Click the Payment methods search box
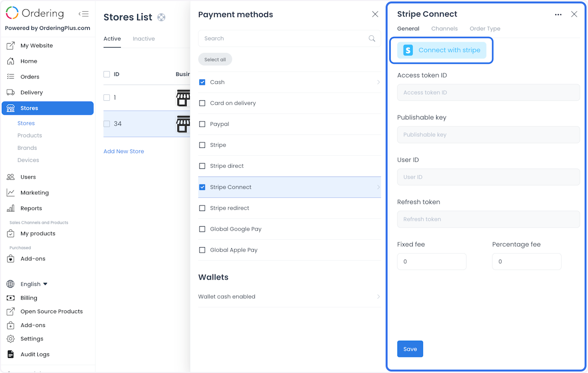This screenshot has height=373, width=588. click(290, 38)
